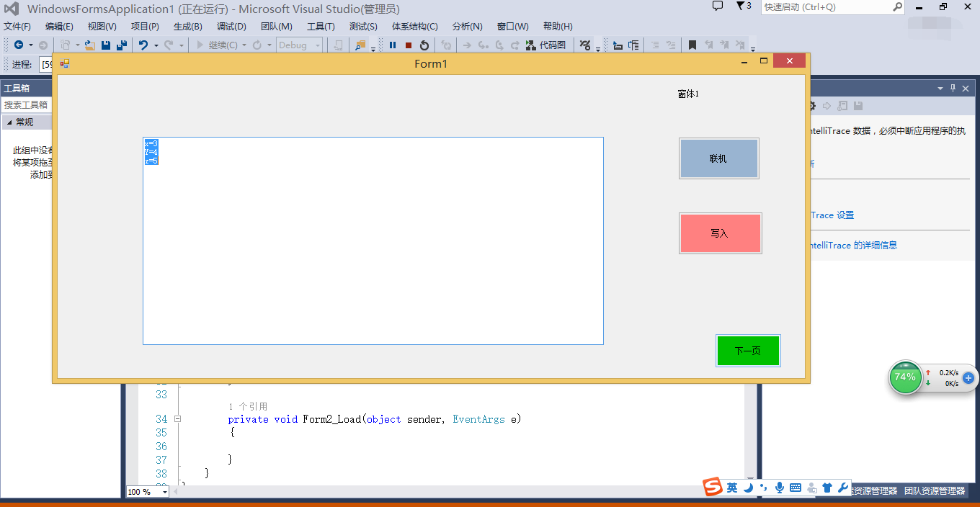Undo the last action in toolbar

pos(143,45)
